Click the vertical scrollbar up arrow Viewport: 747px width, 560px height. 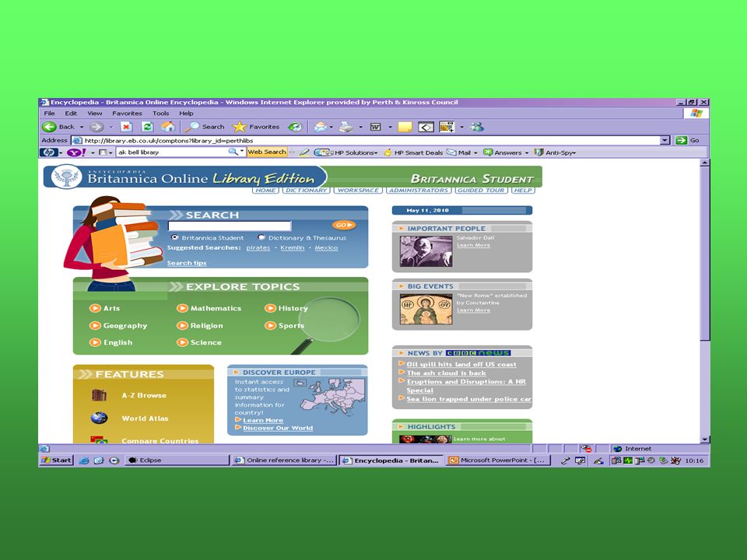pos(705,163)
